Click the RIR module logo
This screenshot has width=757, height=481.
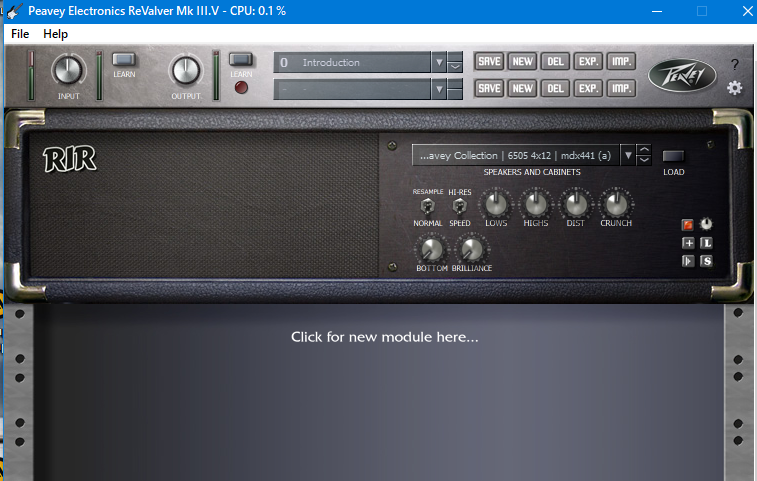click(x=70, y=159)
